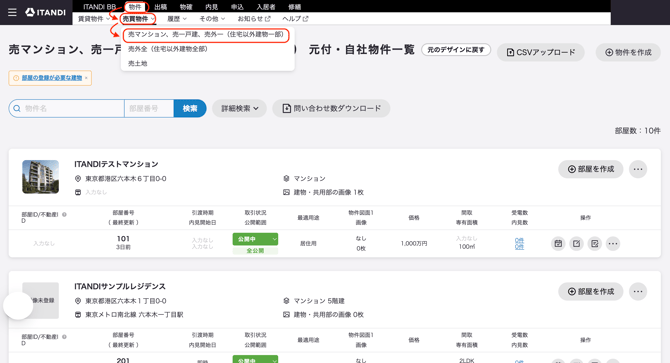Click the magnifier icon in the search box
The height and width of the screenshot is (363, 670).
[17, 108]
